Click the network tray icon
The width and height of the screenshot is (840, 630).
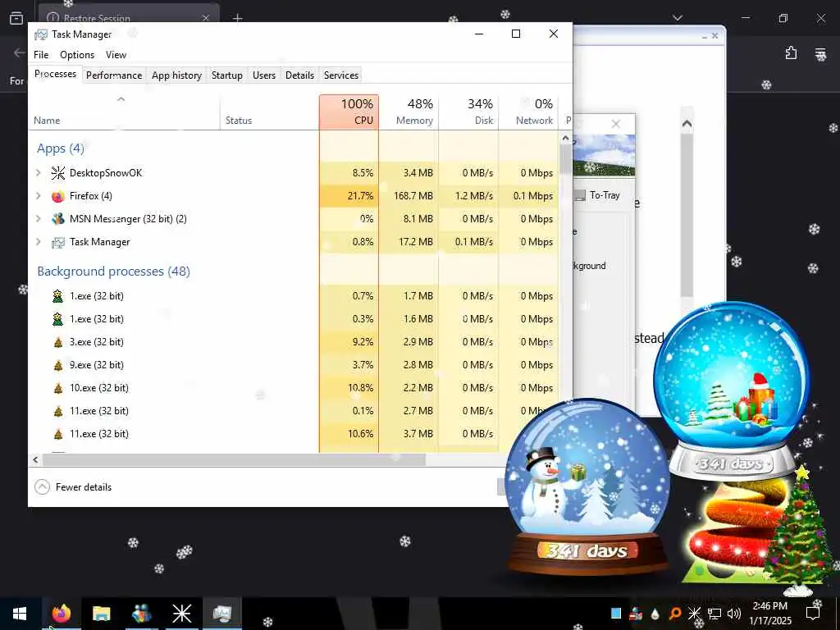point(714,613)
